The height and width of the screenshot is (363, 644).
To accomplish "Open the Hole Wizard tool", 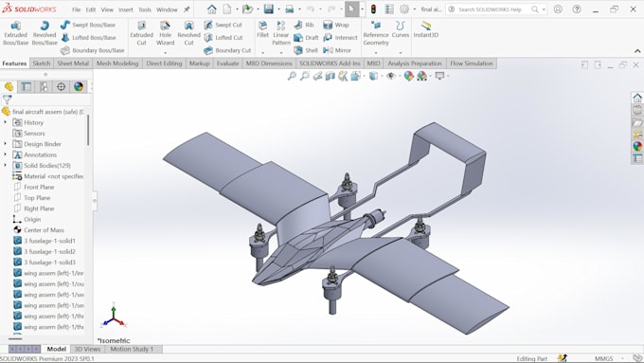I will 165,33.
